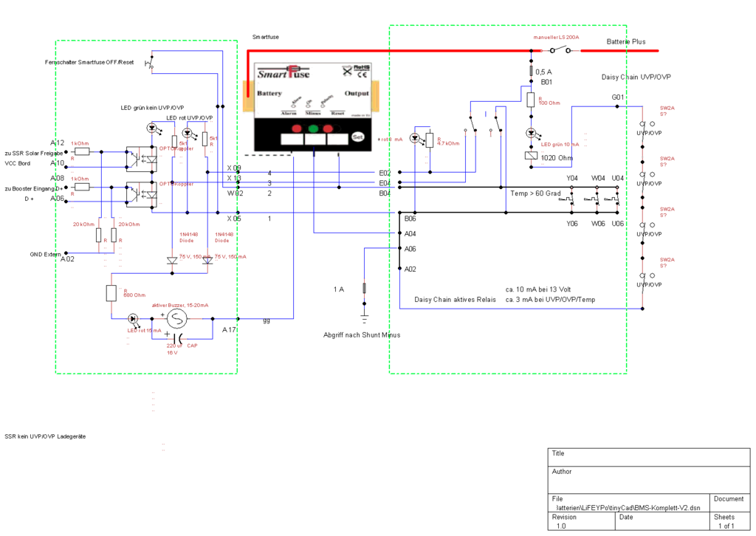Click the active buzzer symbol

[176, 319]
